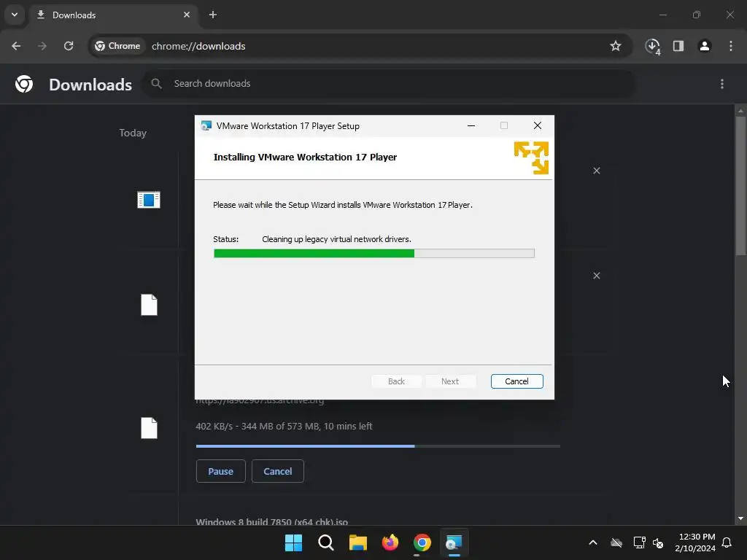
Task: Pause the in-progress download
Action: click(x=220, y=471)
